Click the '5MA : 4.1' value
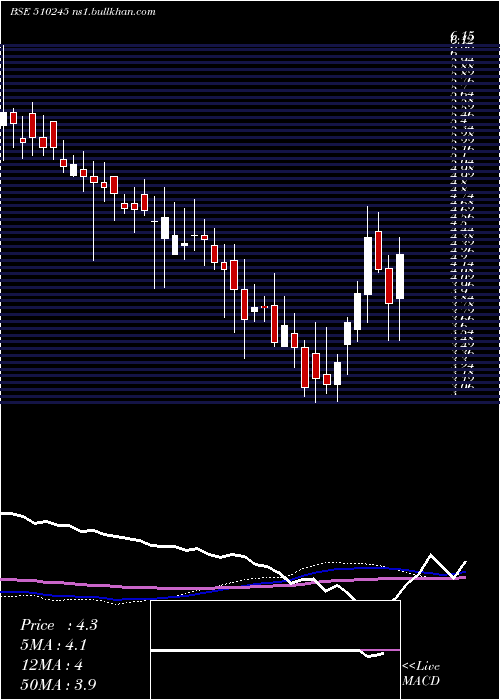Viewport: 500px width, 700px height. coord(54,645)
